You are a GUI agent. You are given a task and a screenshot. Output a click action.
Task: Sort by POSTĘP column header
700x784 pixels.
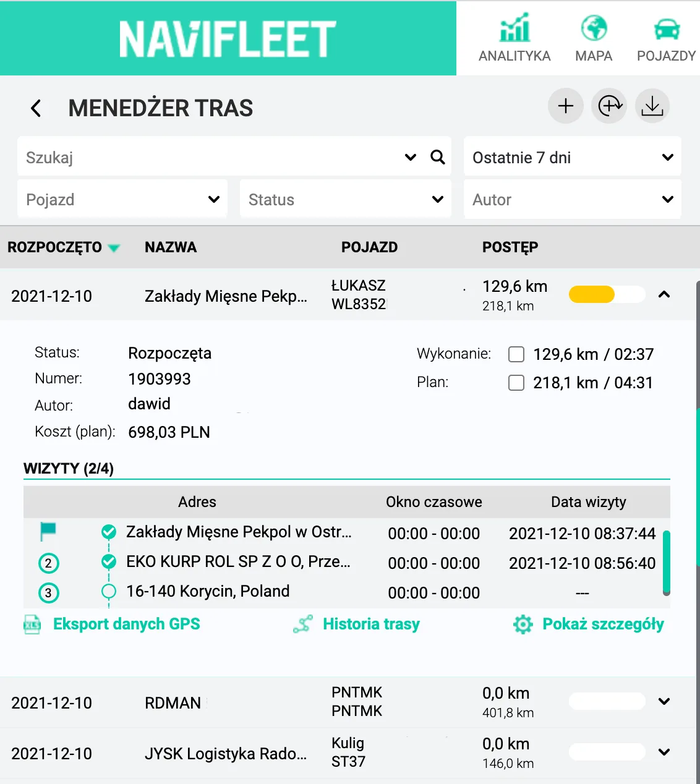coord(510,247)
